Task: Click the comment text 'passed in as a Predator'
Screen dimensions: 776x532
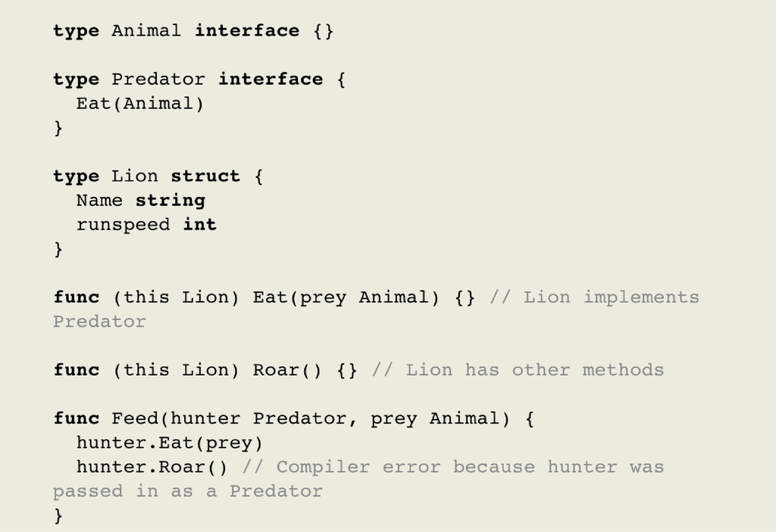Action: tap(187, 491)
